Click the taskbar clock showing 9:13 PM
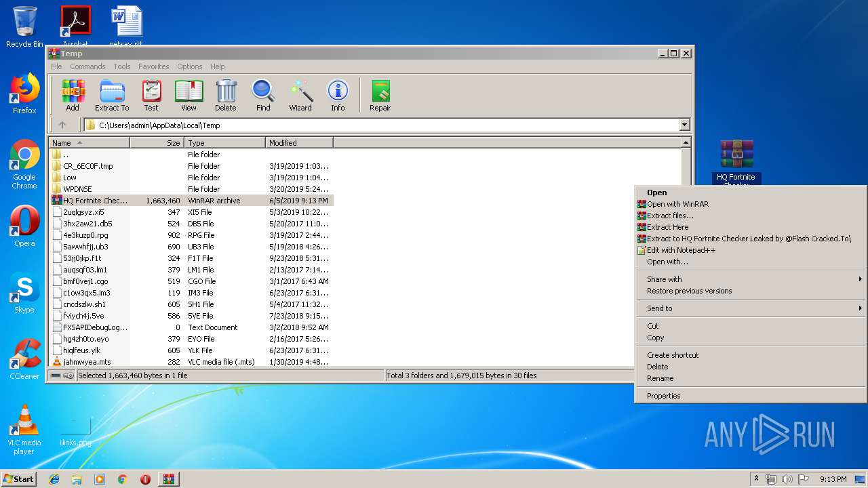This screenshot has width=868, height=488. [833, 479]
